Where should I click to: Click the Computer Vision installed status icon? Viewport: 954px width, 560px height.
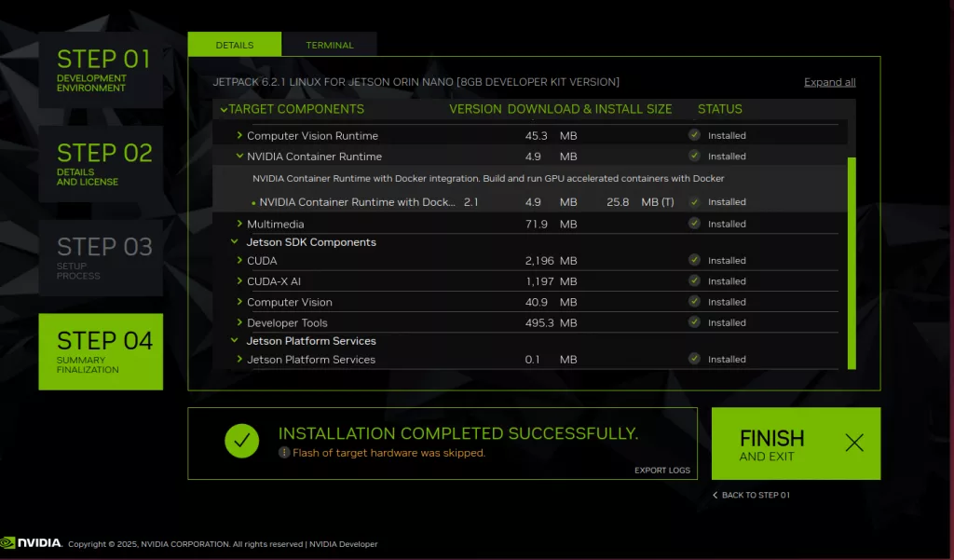694,301
